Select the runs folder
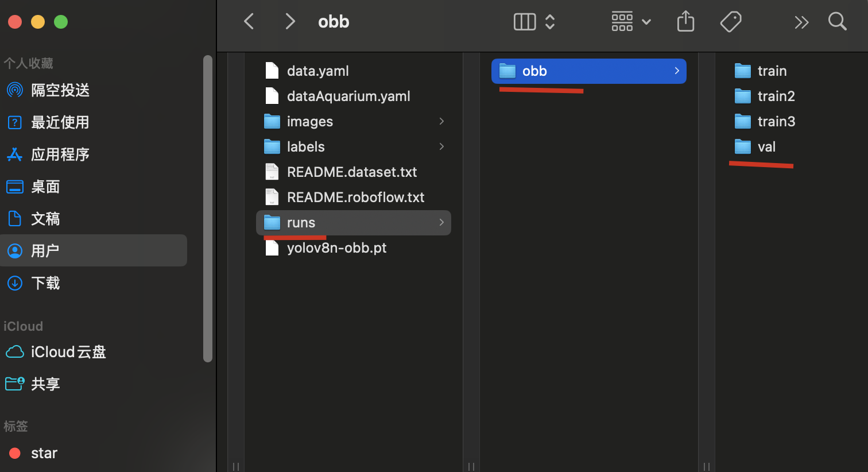Image resolution: width=868 pixels, height=472 pixels. coord(353,222)
